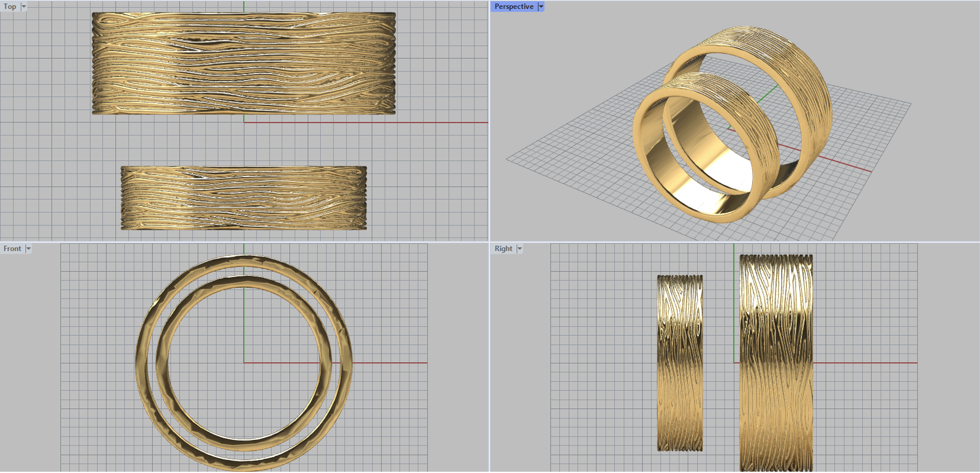
Task: Click the Perspective viewport title label
Action: point(513,7)
